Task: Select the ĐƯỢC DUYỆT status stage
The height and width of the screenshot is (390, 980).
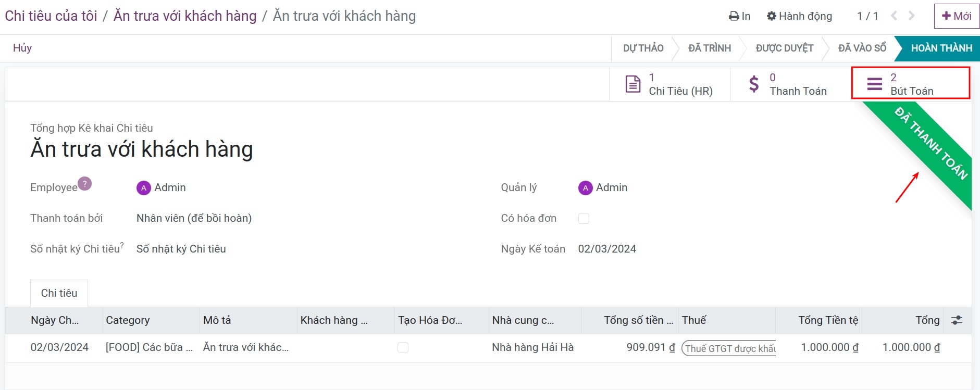Action: tap(785, 48)
